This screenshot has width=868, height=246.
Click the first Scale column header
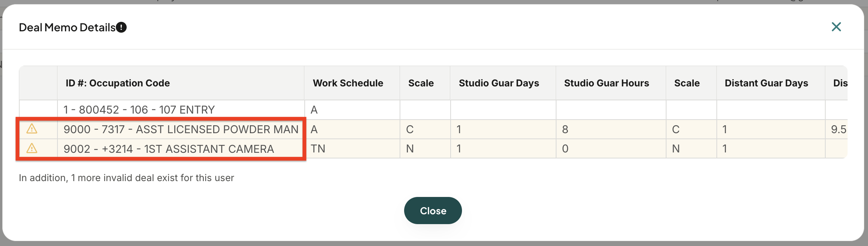tap(421, 83)
